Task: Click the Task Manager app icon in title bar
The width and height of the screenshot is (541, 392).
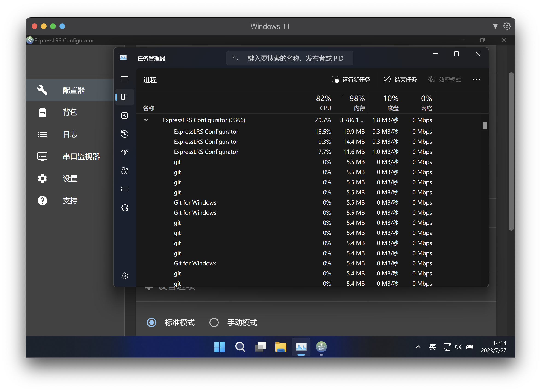Action: pyautogui.click(x=123, y=58)
